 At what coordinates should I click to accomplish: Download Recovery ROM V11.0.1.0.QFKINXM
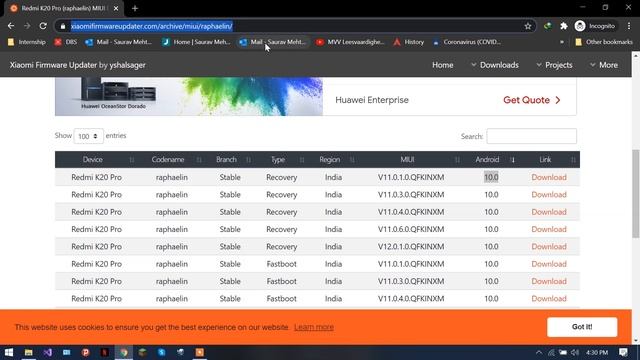click(549, 177)
